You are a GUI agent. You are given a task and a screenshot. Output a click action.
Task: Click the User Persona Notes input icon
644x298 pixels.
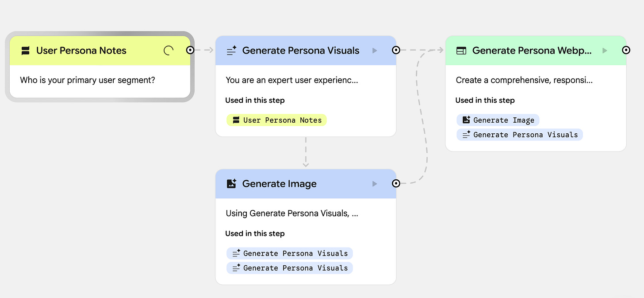click(x=25, y=51)
